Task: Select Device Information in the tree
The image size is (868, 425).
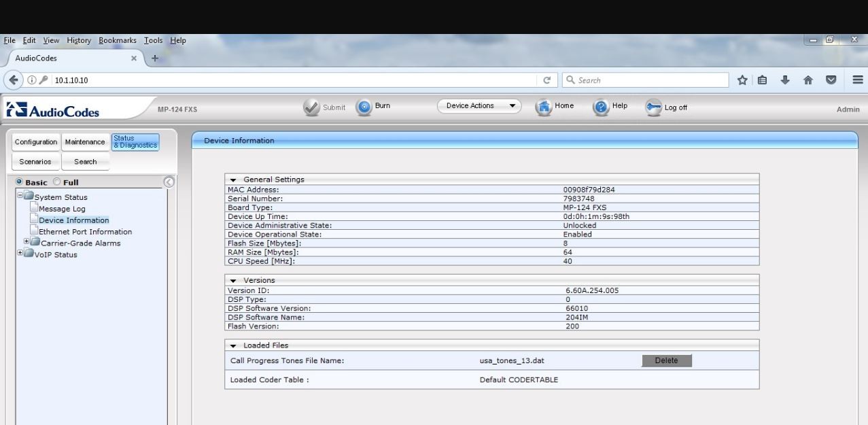Action: [x=73, y=220]
